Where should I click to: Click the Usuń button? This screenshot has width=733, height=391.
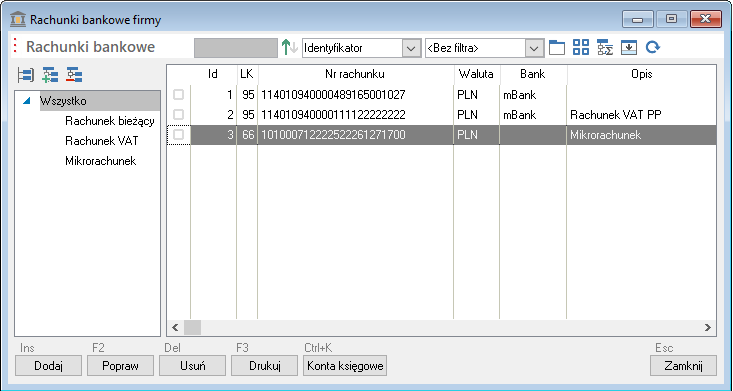coord(193,366)
